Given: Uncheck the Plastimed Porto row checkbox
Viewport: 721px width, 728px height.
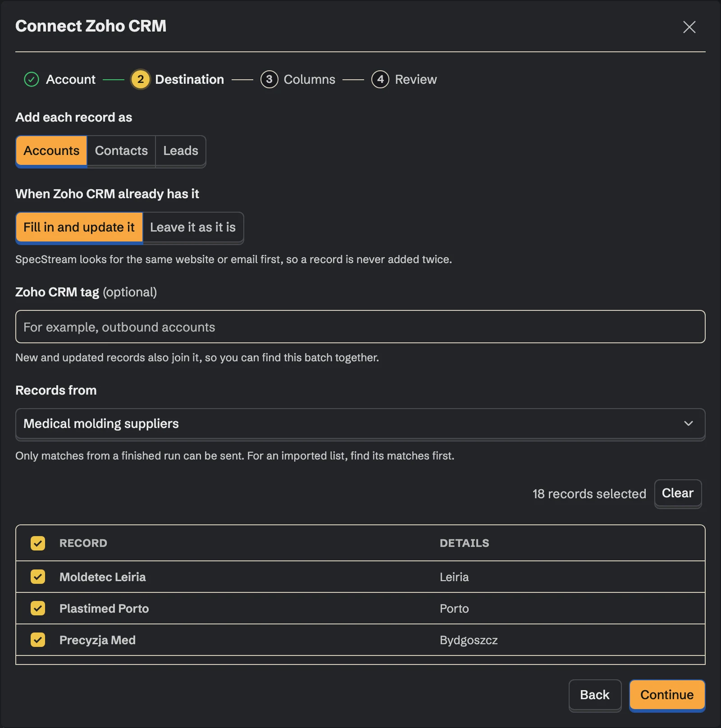Looking at the screenshot, I should pos(38,608).
